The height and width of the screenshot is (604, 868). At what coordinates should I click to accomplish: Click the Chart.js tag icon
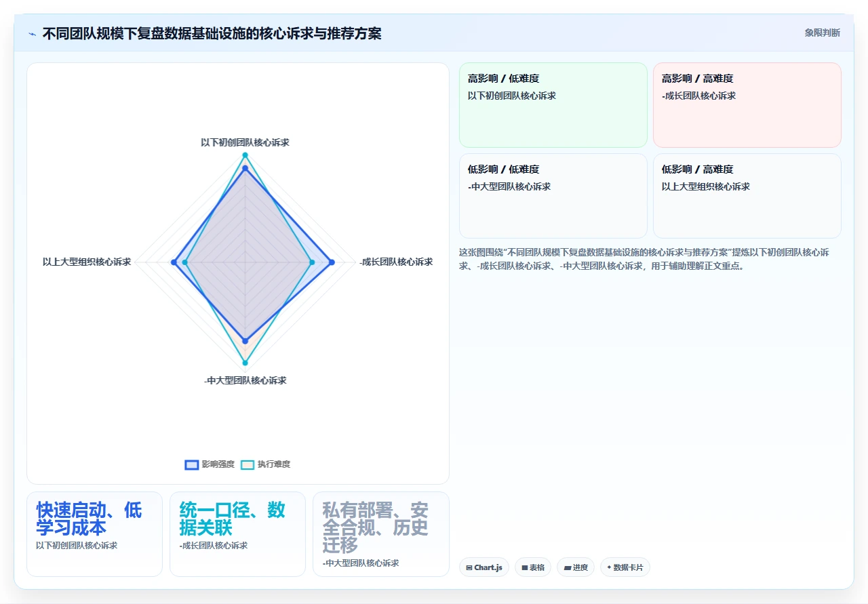[x=469, y=568]
